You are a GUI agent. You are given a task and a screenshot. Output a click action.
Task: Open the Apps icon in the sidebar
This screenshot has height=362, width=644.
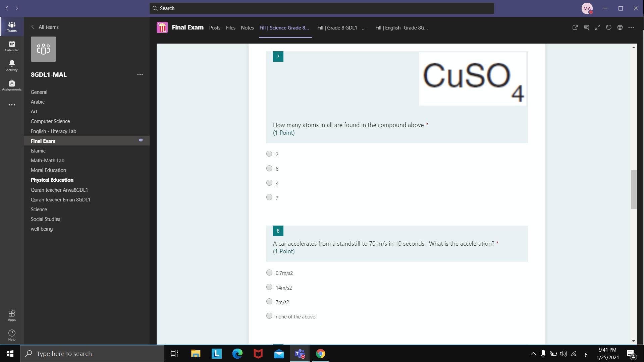pyautogui.click(x=12, y=315)
